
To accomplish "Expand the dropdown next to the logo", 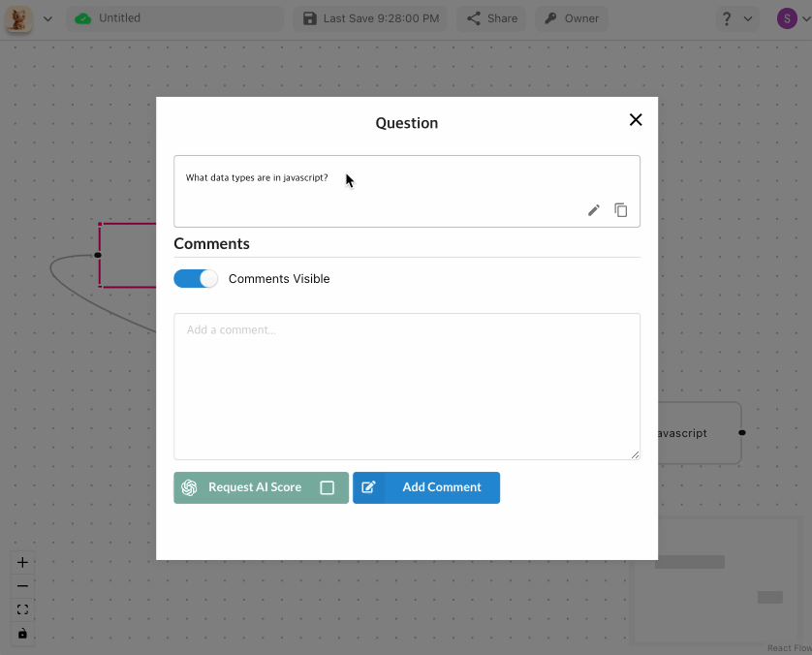I will pos(47,18).
